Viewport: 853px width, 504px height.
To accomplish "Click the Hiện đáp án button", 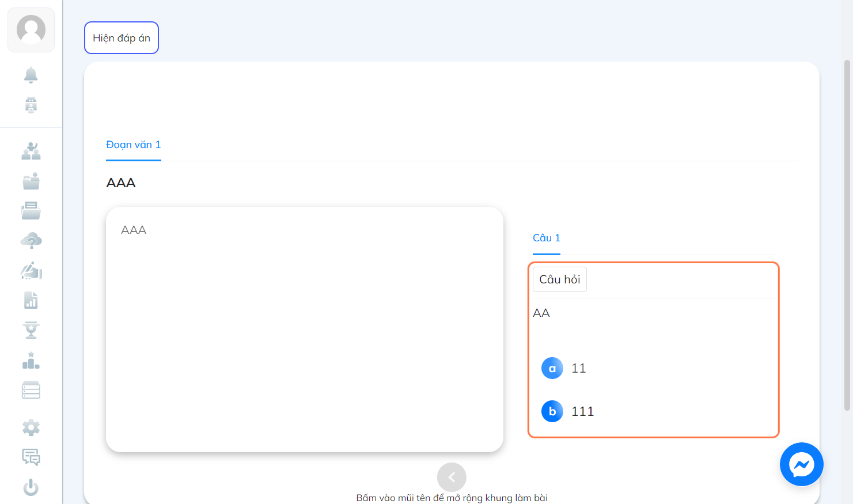I will pos(122,38).
